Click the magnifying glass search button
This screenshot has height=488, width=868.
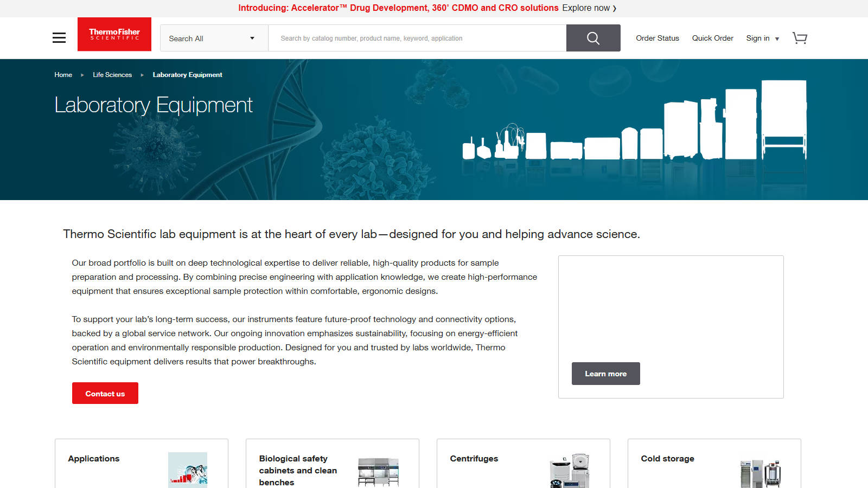click(x=593, y=38)
